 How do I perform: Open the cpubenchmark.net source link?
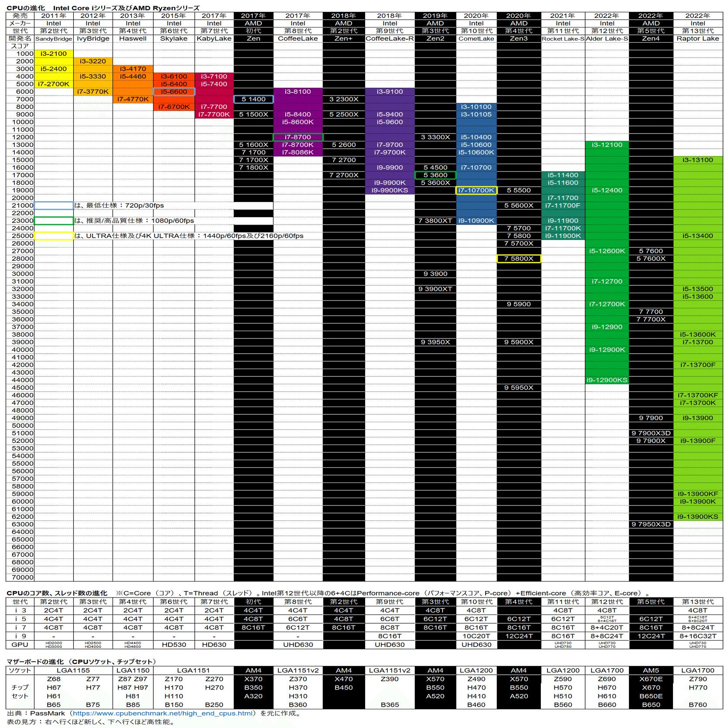[x=163, y=713]
